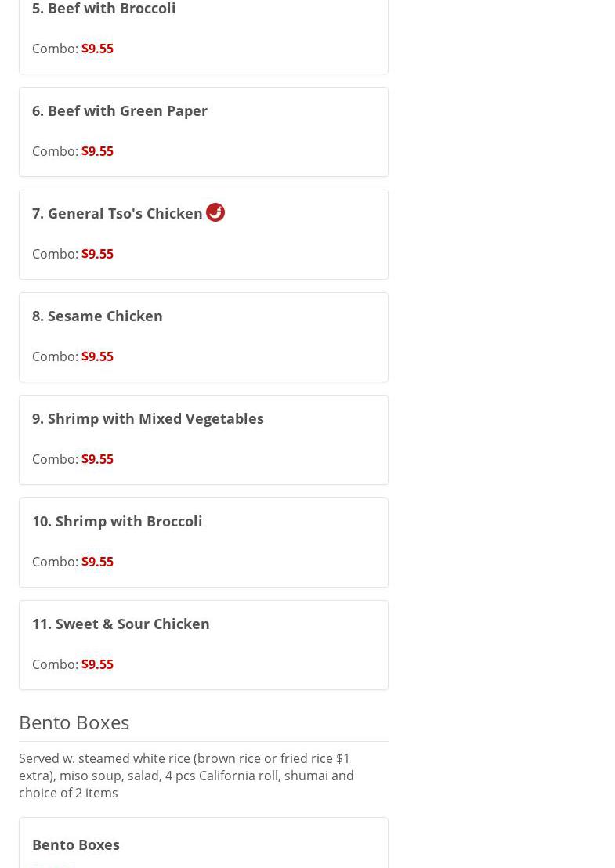Click the Bento Boxes section heading

coord(74,722)
